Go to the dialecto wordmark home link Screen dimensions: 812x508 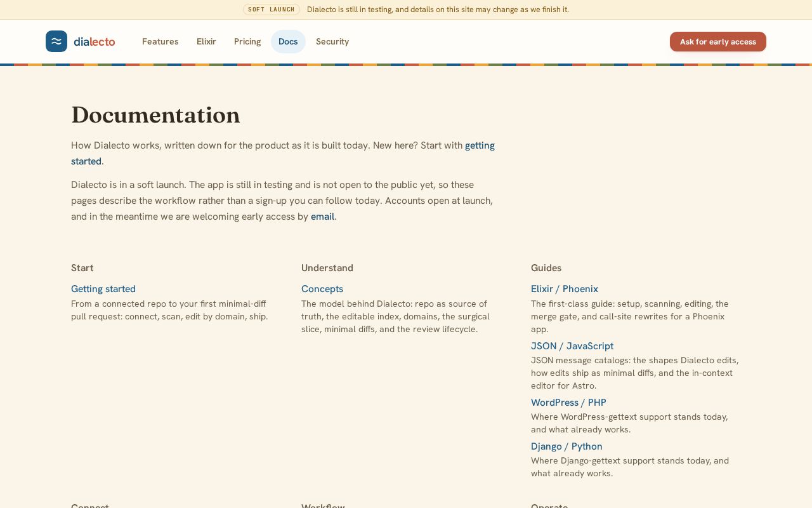[x=95, y=42]
